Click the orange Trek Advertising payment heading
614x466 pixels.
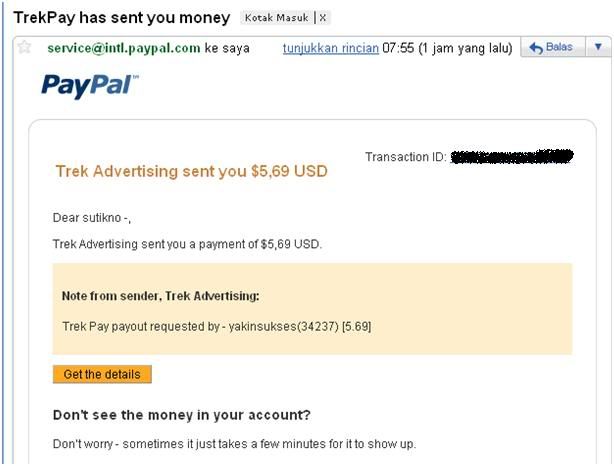tap(190, 172)
